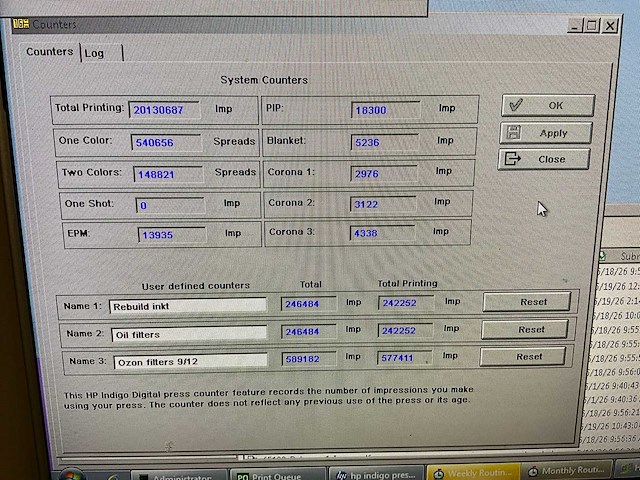Open Print Queue in the taskbar
Screen dimensions: 640x480
click(278, 475)
